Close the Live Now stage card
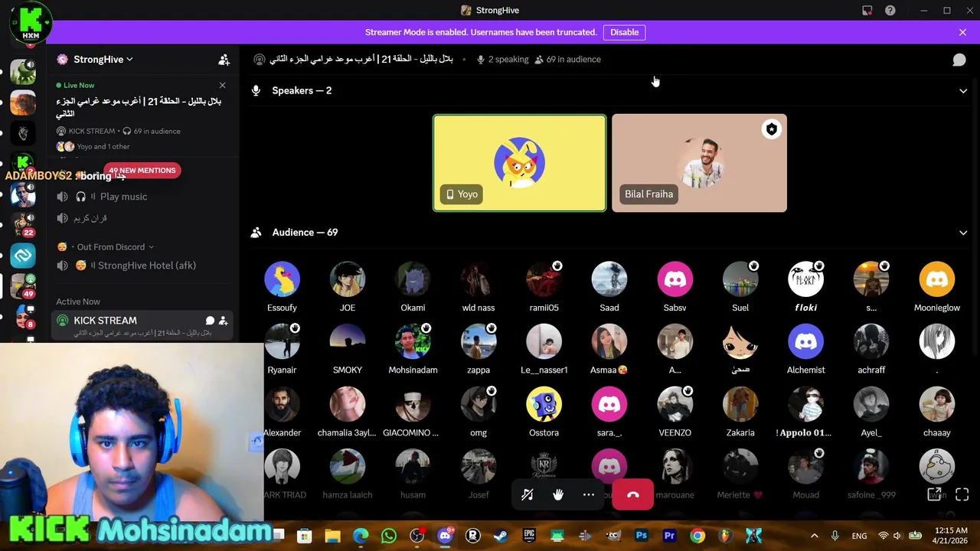Screen dimensions: 980x551 pos(222,85)
